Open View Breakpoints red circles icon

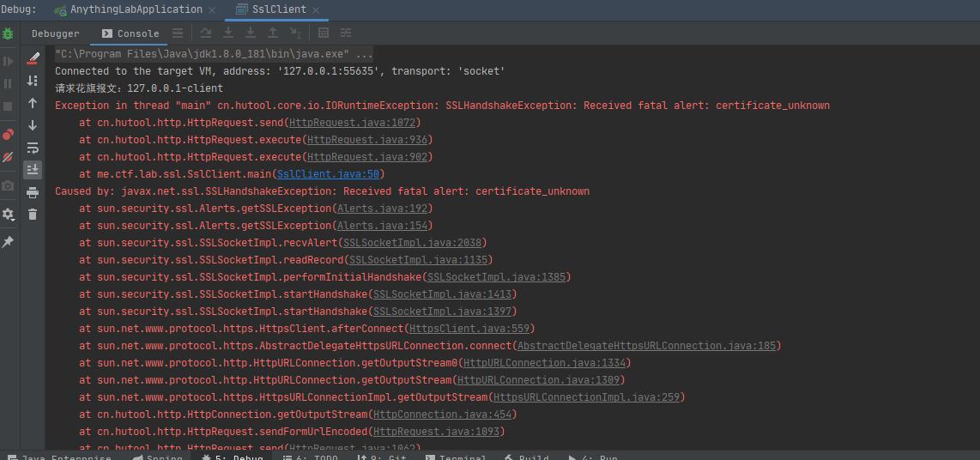8,135
